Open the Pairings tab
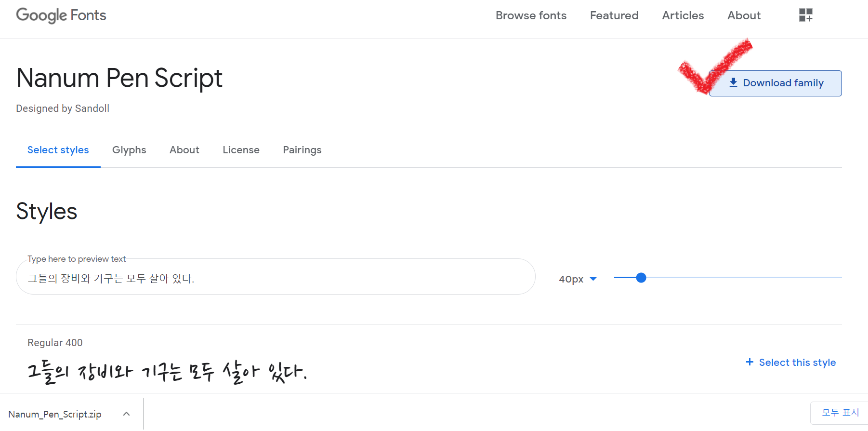The width and height of the screenshot is (868, 431). pos(302,150)
